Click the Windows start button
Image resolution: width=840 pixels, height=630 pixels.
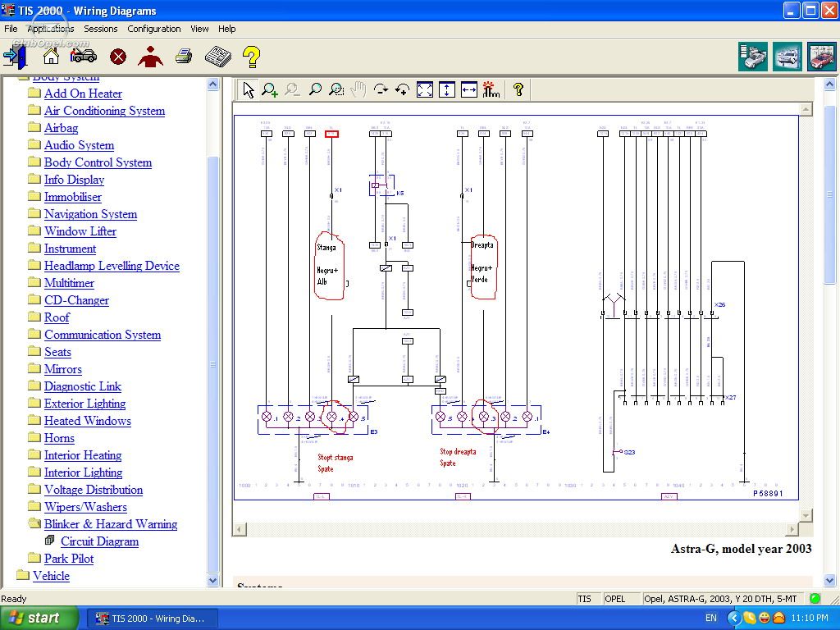pyautogui.click(x=39, y=618)
